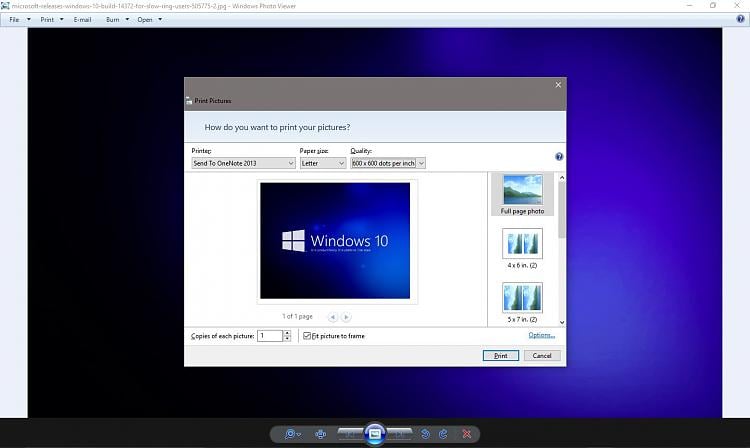Screen dimensions: 750x448
Task: Open the Options link
Action: tap(541, 335)
